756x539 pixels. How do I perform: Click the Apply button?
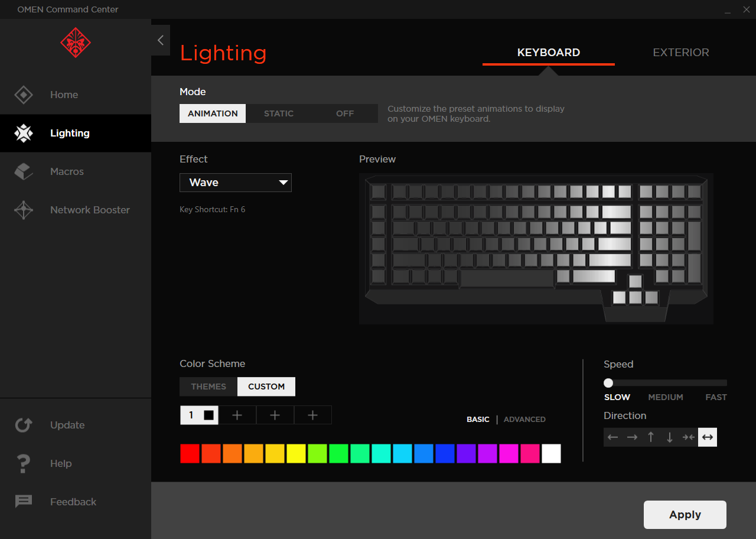685,515
